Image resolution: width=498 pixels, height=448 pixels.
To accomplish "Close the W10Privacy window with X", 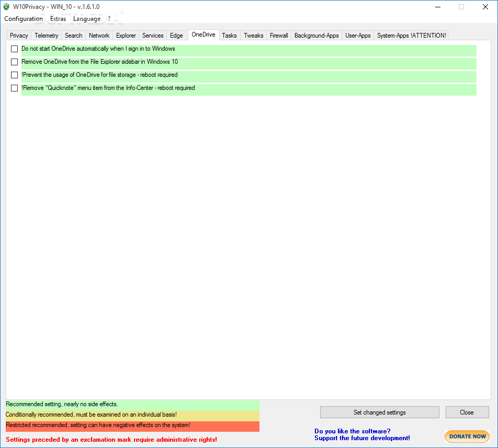I will (485, 7).
